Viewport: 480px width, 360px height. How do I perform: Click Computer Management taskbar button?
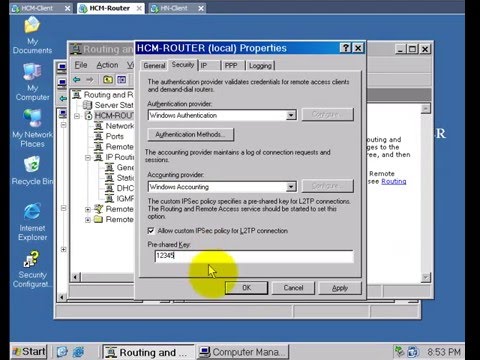(x=243, y=352)
